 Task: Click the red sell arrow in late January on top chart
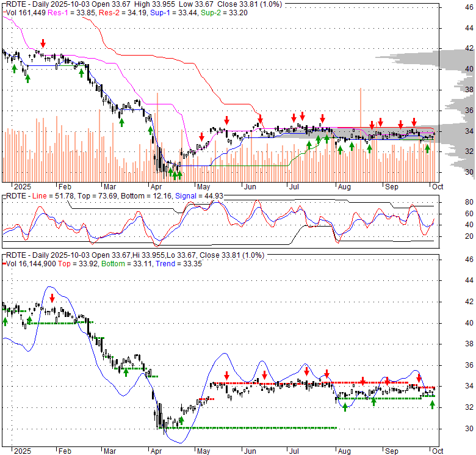coord(43,43)
